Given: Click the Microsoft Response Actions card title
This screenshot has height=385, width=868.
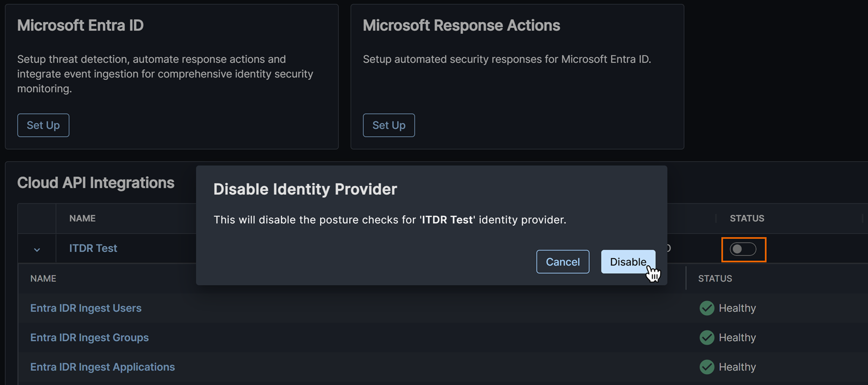Looking at the screenshot, I should pyautogui.click(x=461, y=25).
